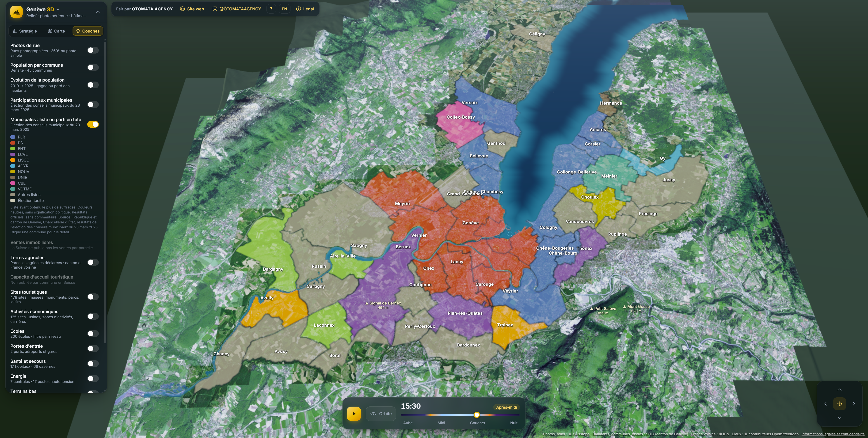Select the Collex-Bossy commune on the map
Viewport: 868px width, 438px height.
[x=461, y=117]
